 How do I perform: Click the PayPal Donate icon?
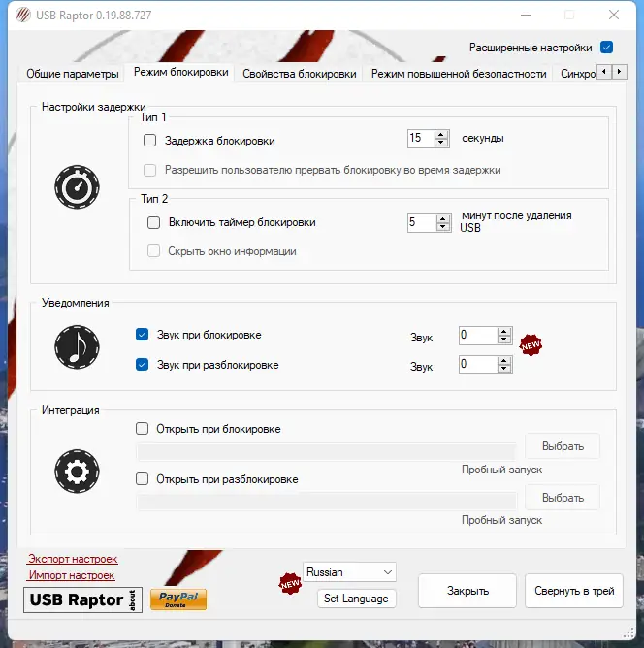coord(178,599)
